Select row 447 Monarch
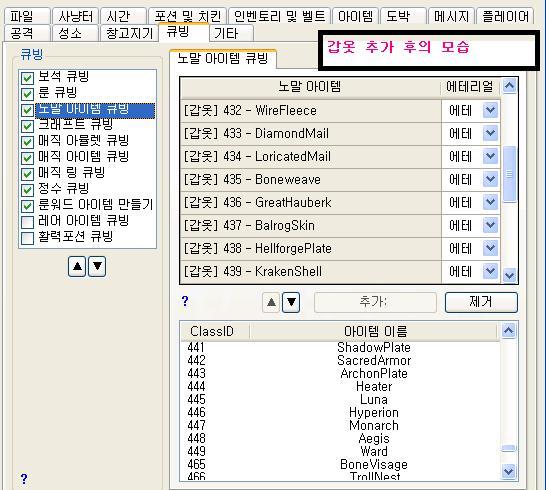546x490 pixels. pyautogui.click(x=340, y=425)
